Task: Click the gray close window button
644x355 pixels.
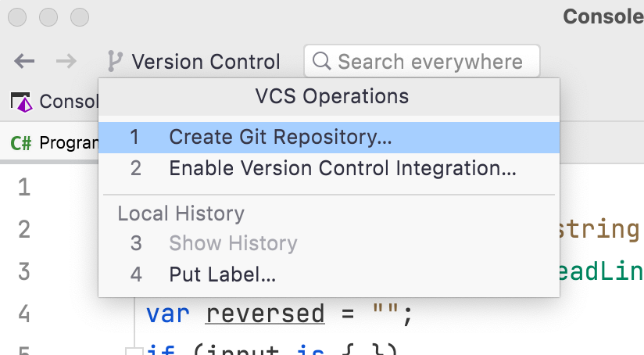Action: coord(17,17)
